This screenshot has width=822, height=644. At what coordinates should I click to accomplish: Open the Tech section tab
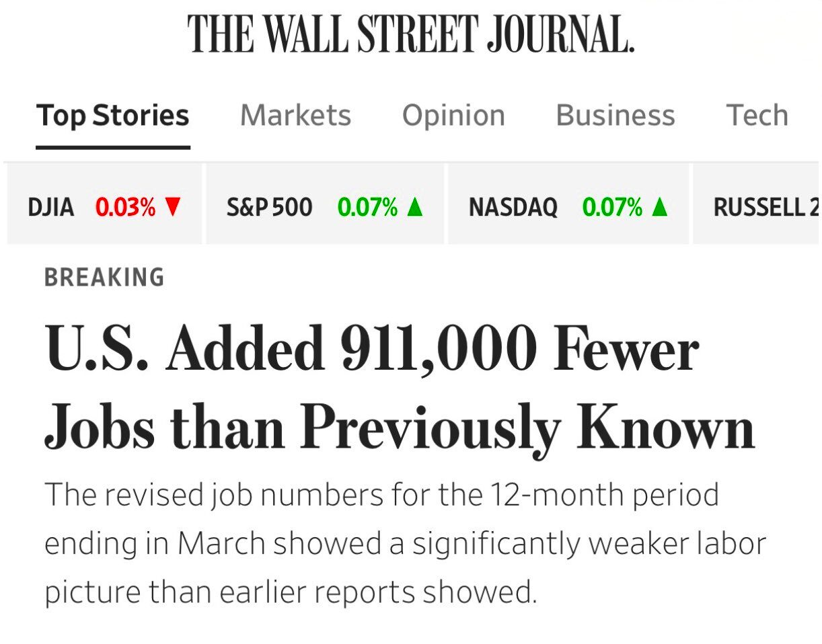(757, 116)
